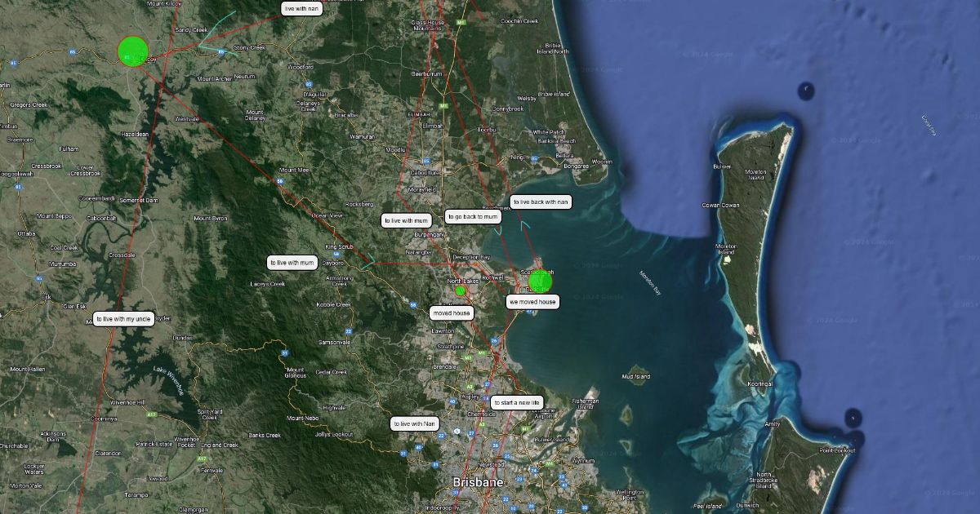
Task: Click "to live with mum" label near Dayboro
Action: point(292,263)
